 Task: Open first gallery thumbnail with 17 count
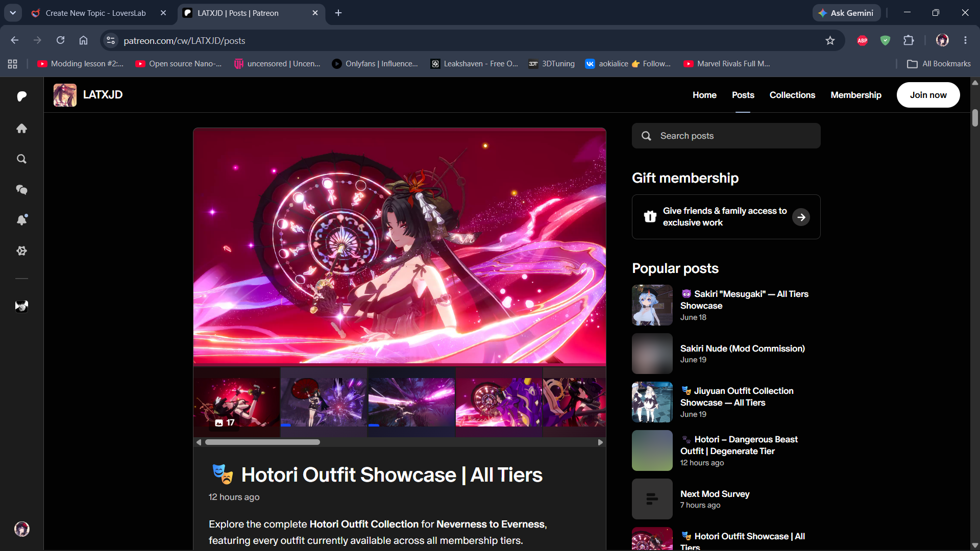pos(236,402)
